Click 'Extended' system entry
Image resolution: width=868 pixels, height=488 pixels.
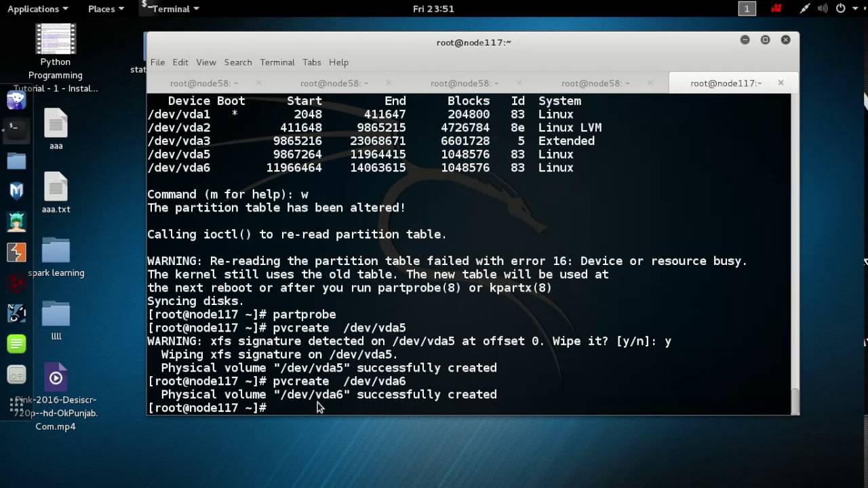566,141
